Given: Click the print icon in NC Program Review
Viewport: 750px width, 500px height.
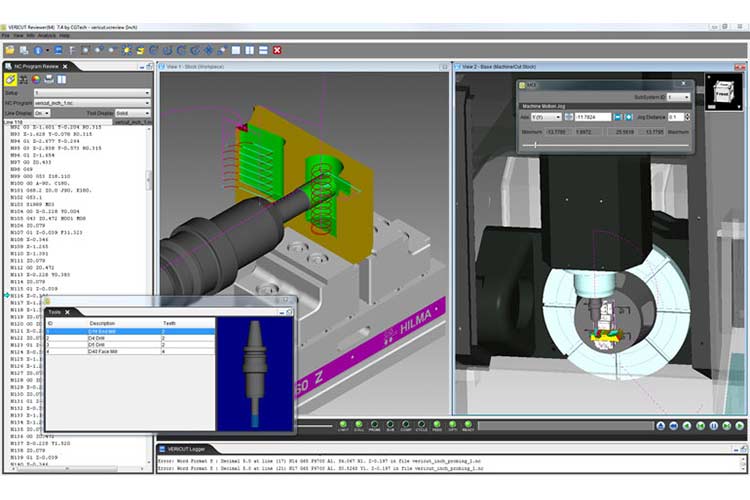Looking at the screenshot, I should pos(49,79).
